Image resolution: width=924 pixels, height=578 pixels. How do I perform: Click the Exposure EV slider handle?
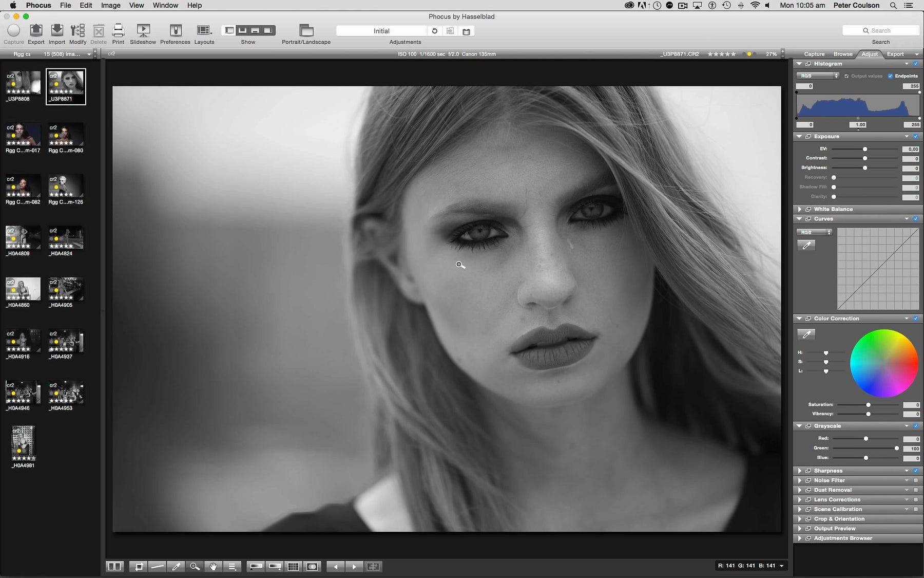tap(865, 149)
